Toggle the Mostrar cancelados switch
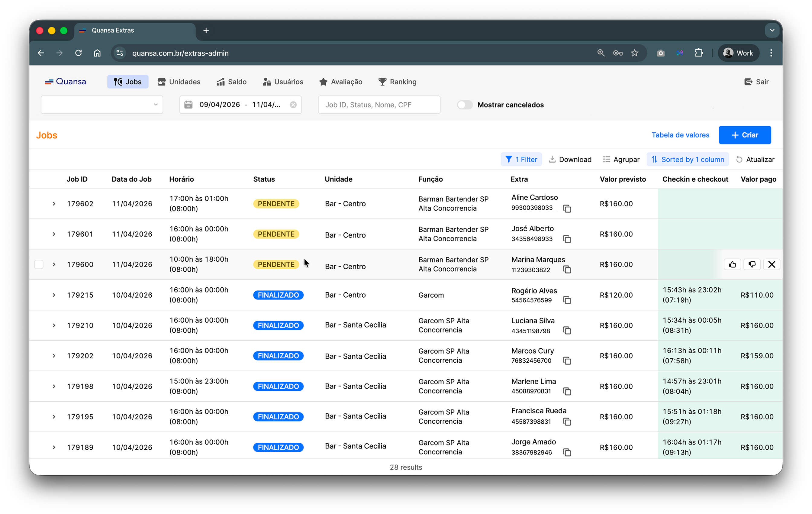 [x=465, y=105]
